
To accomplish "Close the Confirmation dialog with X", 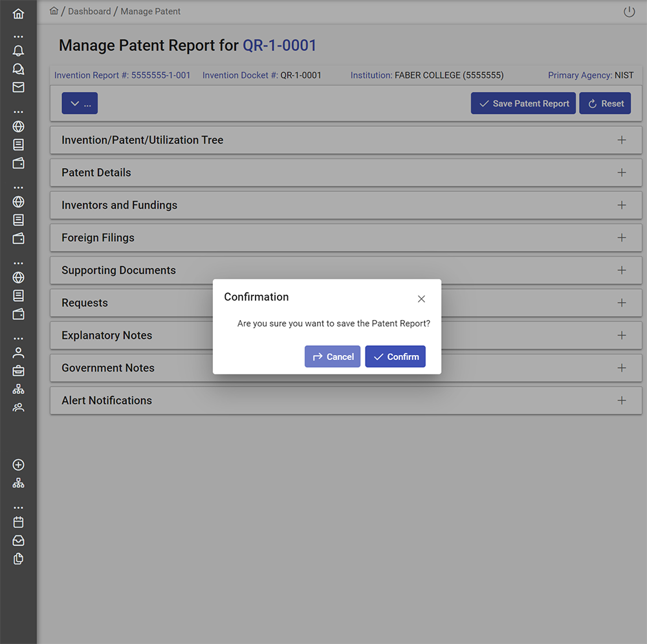I will 421,299.
